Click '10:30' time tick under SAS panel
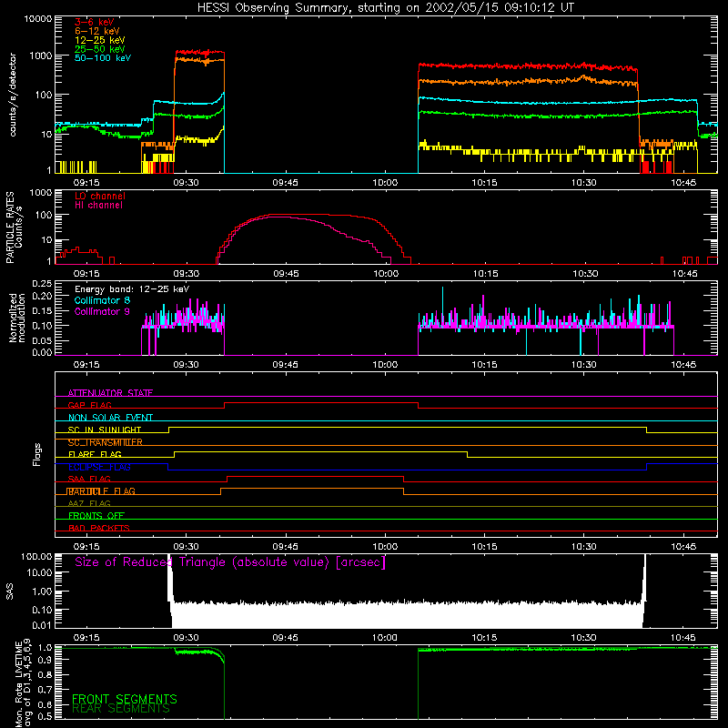 tap(583, 638)
